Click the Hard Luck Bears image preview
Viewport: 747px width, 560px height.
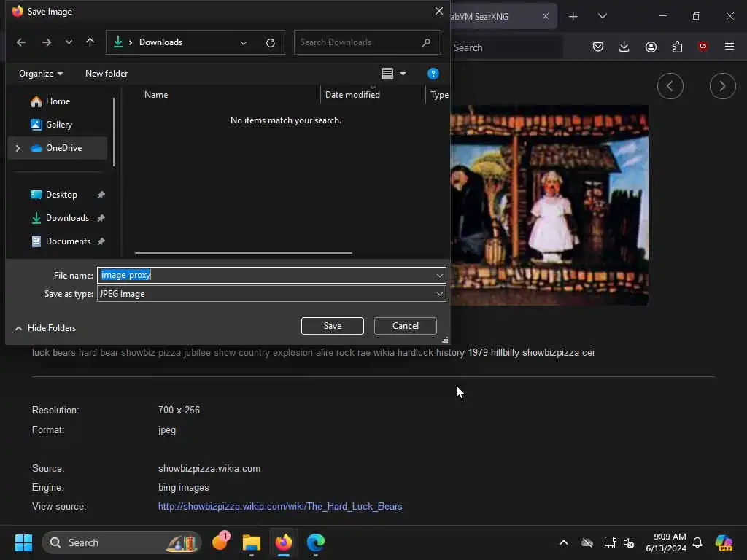pos(549,205)
